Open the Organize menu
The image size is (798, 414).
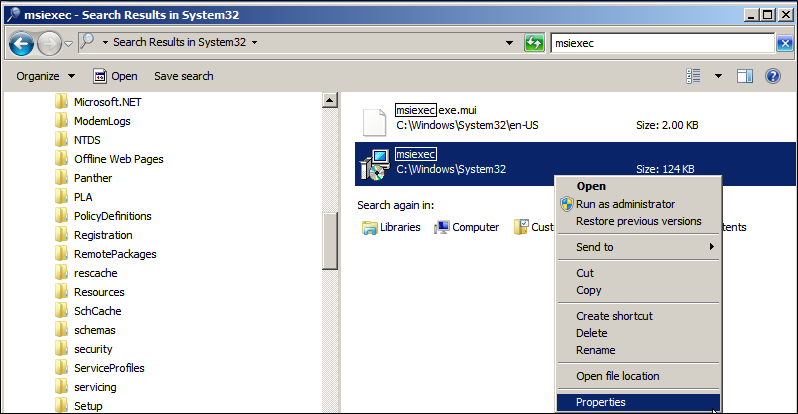45,76
